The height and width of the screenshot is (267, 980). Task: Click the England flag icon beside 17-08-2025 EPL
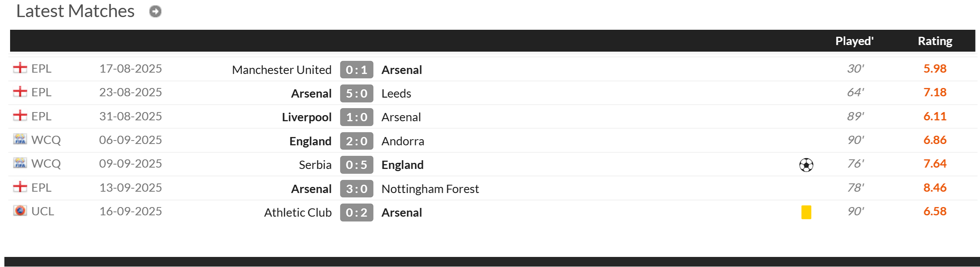(x=20, y=68)
